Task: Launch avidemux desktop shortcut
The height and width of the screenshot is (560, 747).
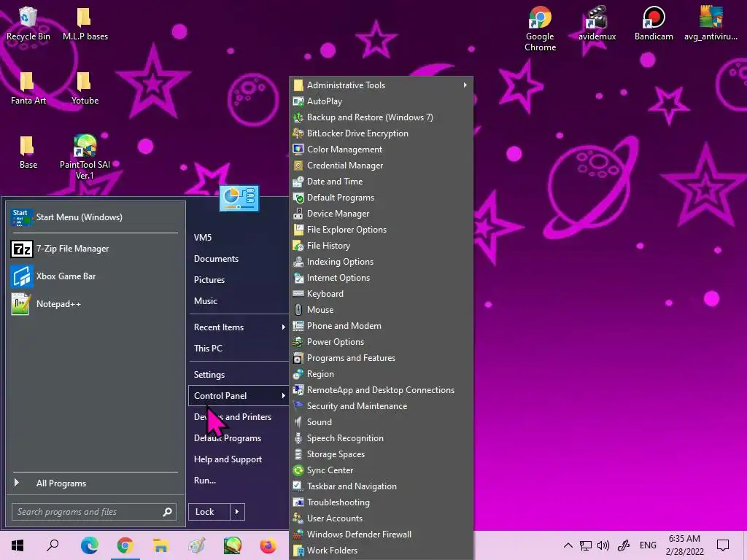Action: pos(597,24)
